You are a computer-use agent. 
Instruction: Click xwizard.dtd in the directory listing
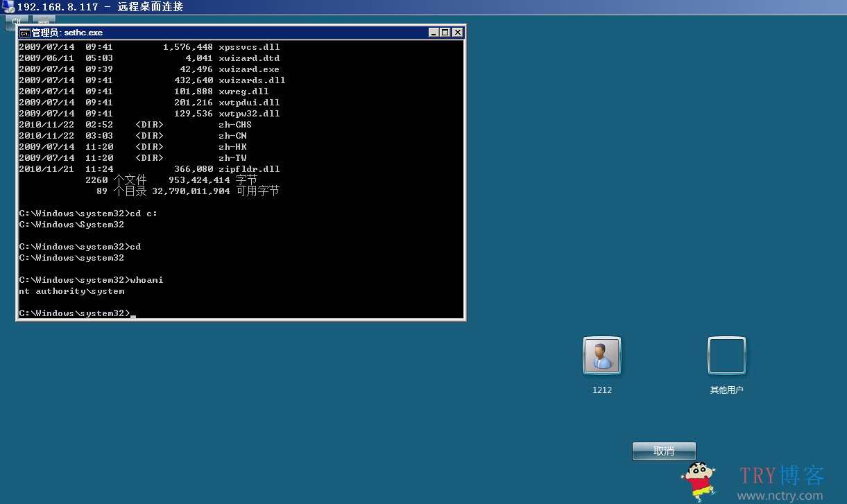249,58
